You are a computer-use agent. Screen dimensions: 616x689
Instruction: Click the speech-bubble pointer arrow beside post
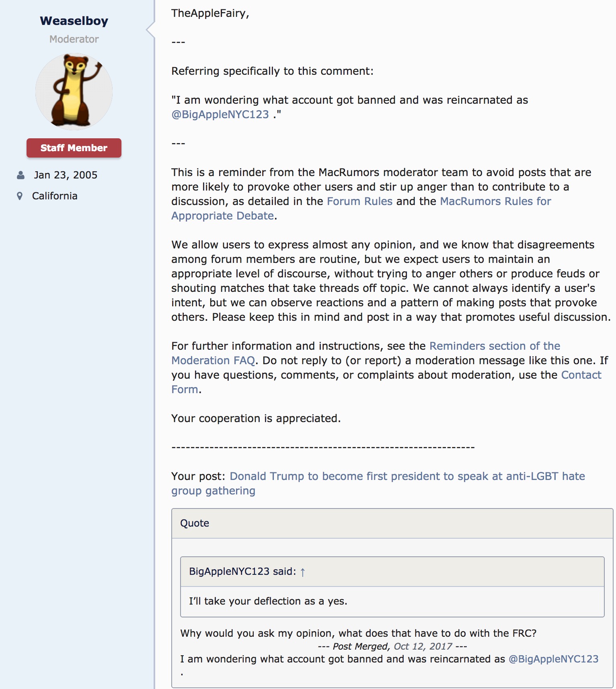(x=150, y=30)
